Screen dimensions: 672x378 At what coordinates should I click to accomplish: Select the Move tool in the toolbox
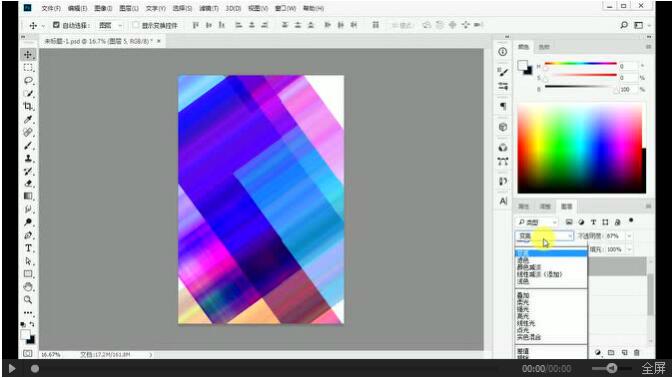(28, 54)
